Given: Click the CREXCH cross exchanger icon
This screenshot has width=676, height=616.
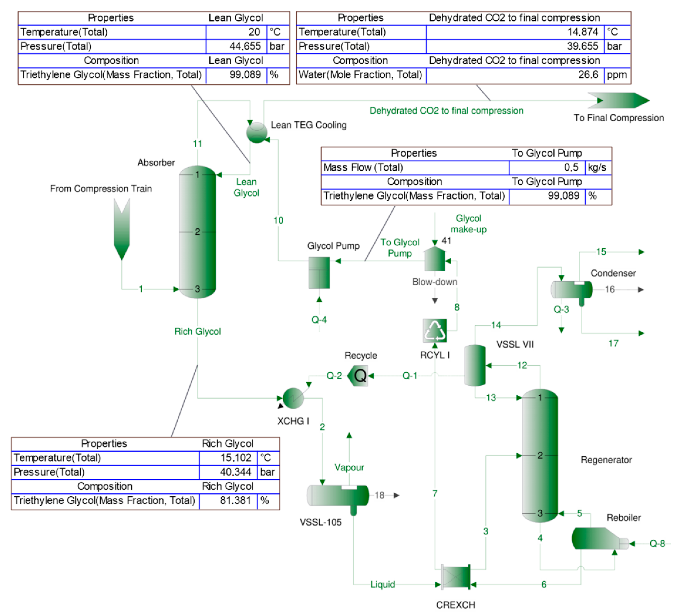Looking at the screenshot, I should coord(456,577).
